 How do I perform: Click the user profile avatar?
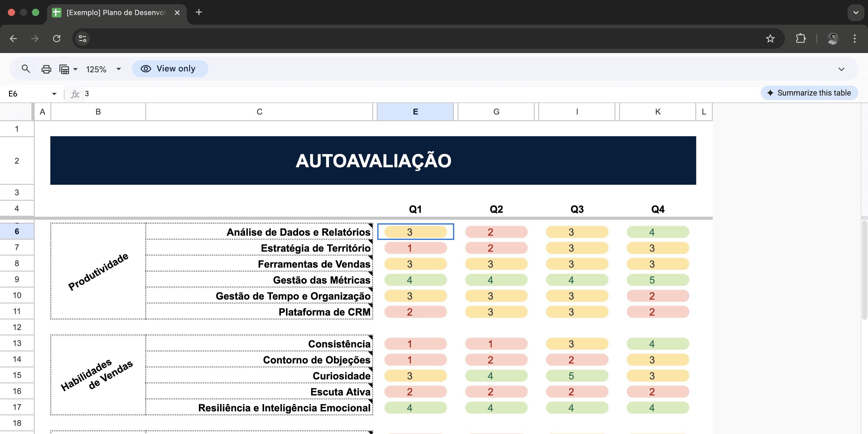click(833, 38)
